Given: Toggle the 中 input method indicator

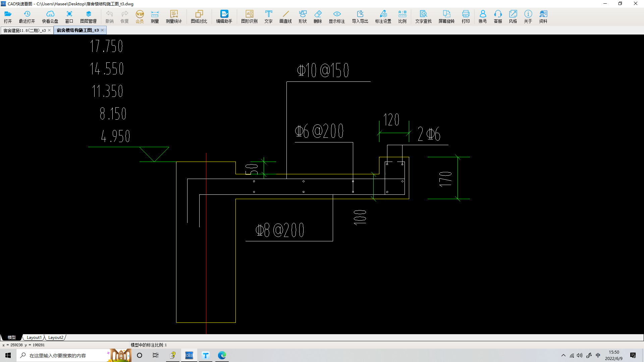Looking at the screenshot, I should click(x=598, y=355).
